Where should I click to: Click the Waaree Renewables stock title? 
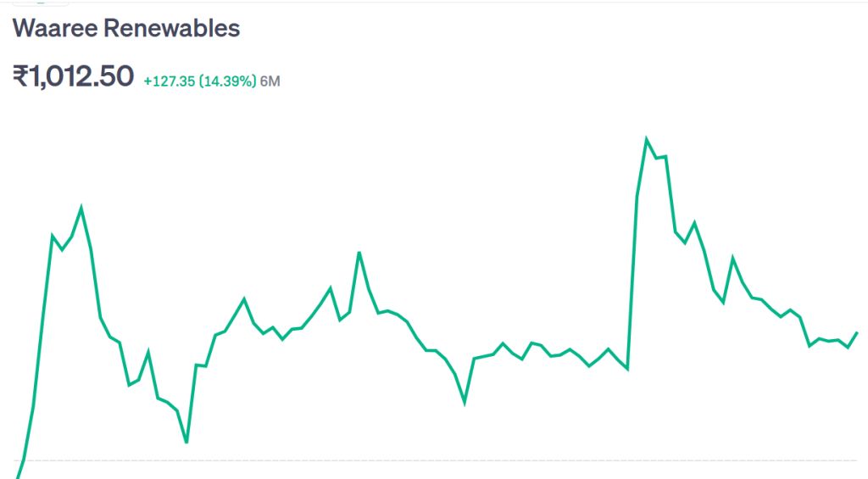(126, 28)
